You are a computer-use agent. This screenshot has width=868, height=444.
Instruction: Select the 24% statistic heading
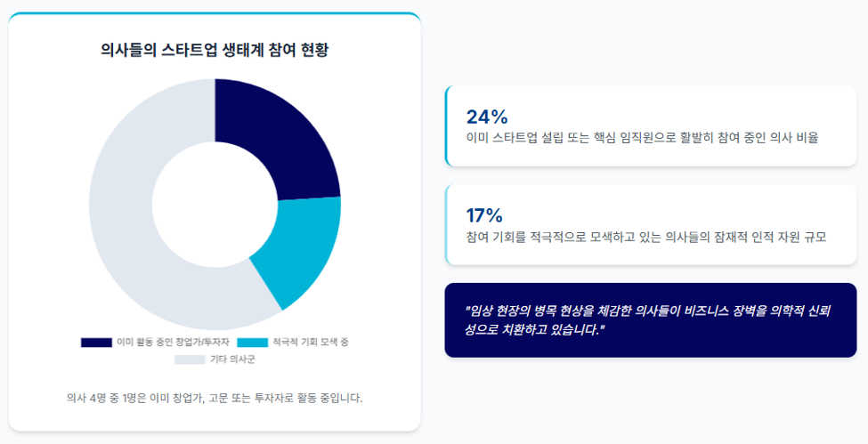pos(487,117)
